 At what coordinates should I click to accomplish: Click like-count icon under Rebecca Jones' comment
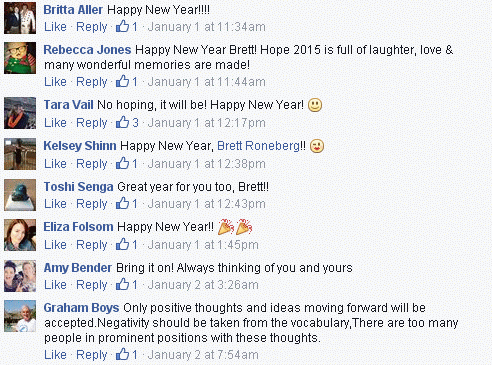(x=122, y=81)
